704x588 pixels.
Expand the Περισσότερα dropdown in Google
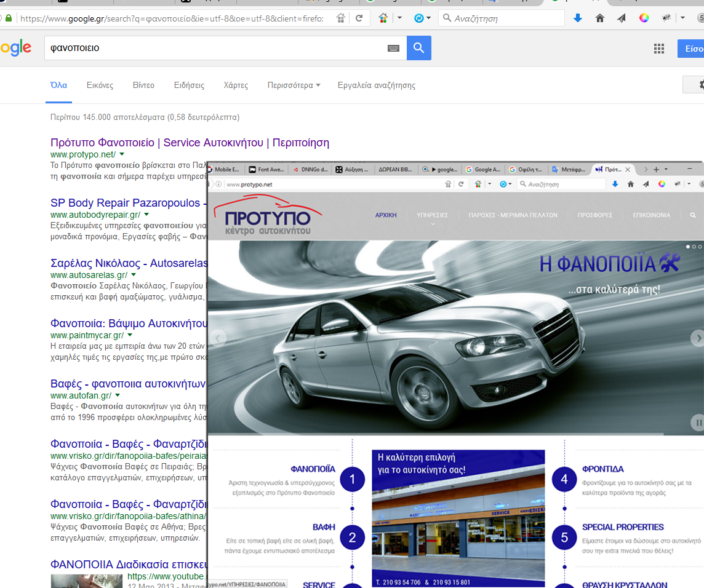pyautogui.click(x=294, y=85)
